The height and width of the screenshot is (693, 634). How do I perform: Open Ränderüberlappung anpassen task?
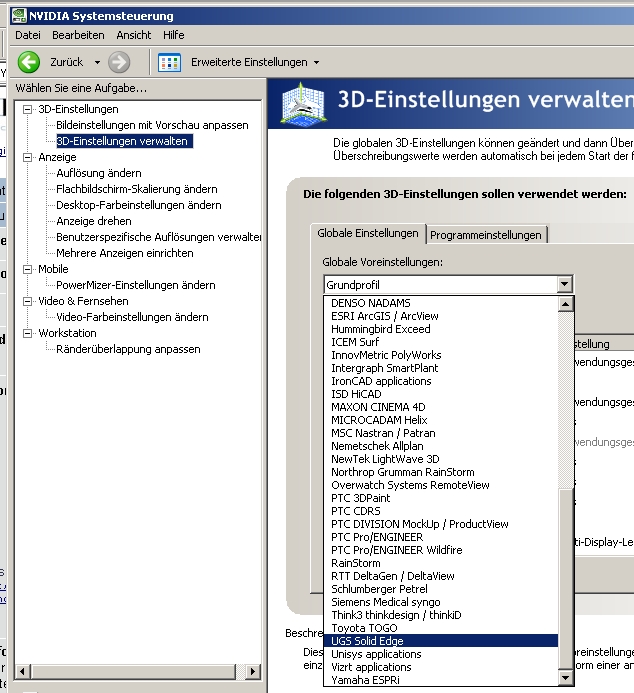(x=128, y=349)
